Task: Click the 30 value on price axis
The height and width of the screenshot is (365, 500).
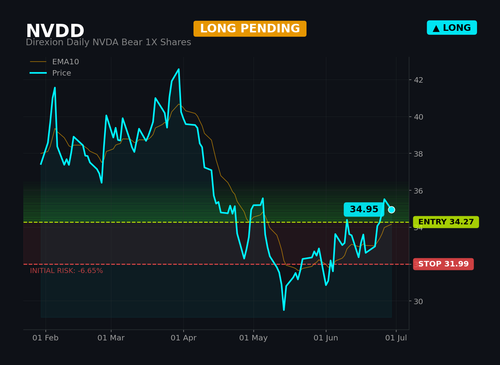Action: coord(418,301)
